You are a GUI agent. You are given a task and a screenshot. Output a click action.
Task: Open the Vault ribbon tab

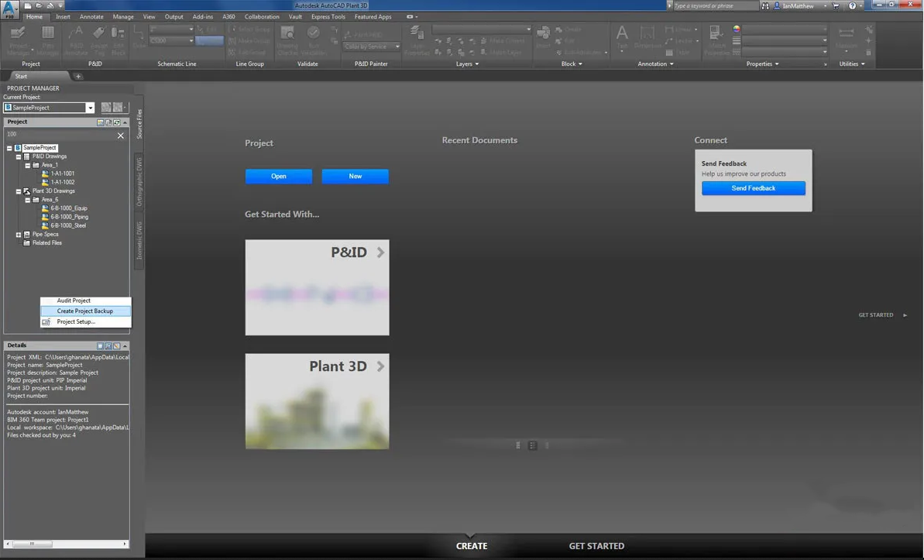[295, 16]
